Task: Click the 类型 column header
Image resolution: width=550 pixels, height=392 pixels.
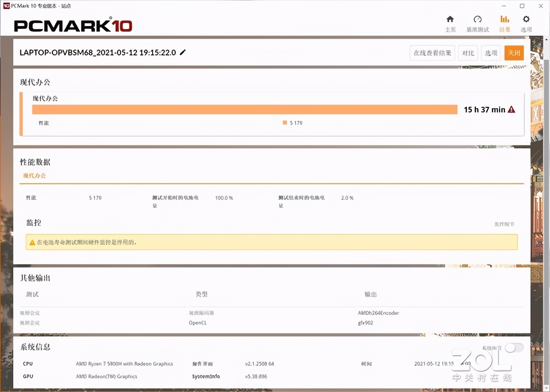Action: (202, 294)
